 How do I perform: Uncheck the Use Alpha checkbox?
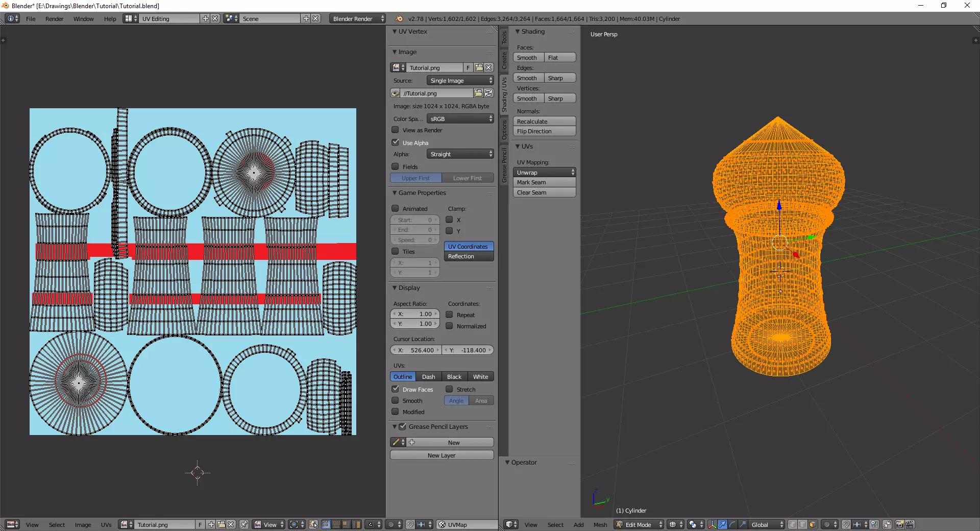point(396,142)
